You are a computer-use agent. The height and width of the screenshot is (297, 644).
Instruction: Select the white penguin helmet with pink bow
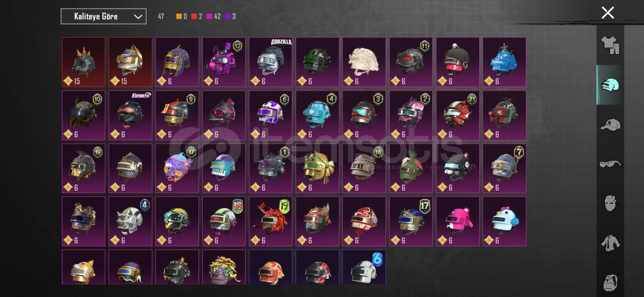coord(504,221)
